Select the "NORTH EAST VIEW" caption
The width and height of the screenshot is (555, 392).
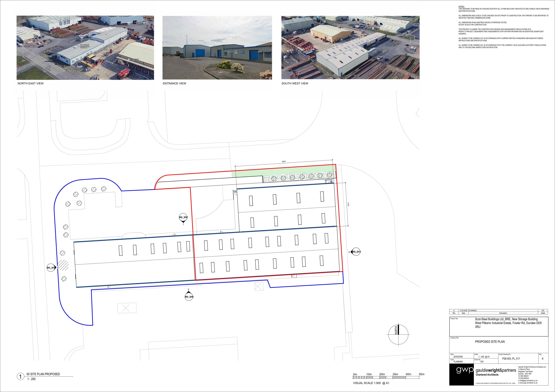30,83
